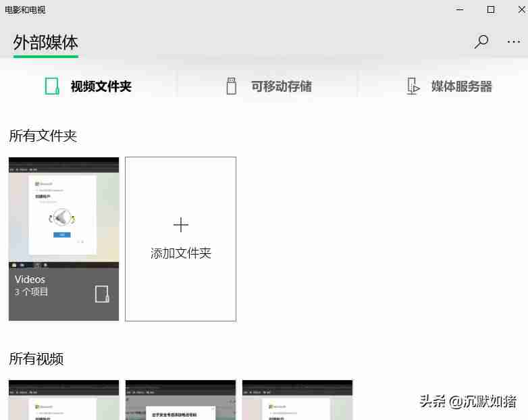Click the 外部媒体 header tab
Screen dimensions: 528x420
pyautogui.click(x=45, y=43)
